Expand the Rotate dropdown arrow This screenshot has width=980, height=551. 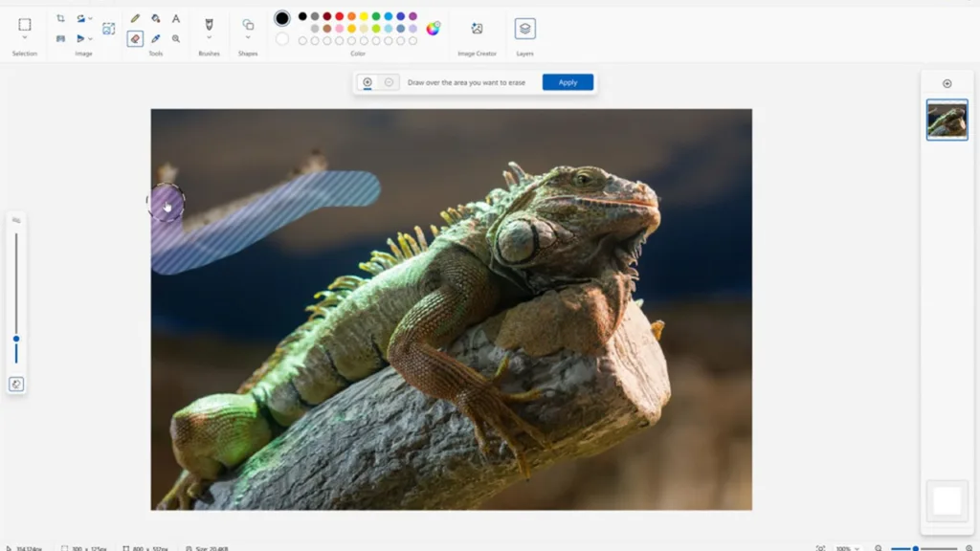coord(90,19)
